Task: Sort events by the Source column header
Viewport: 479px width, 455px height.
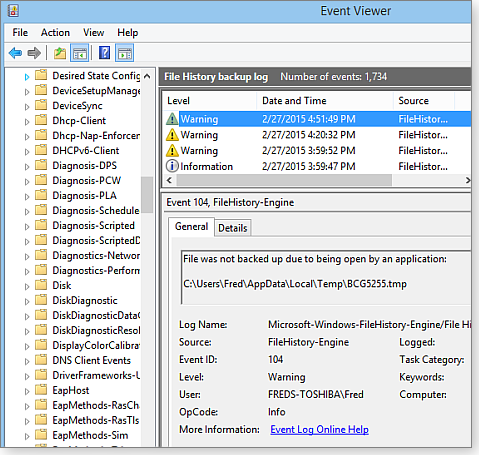Action: coord(424,101)
